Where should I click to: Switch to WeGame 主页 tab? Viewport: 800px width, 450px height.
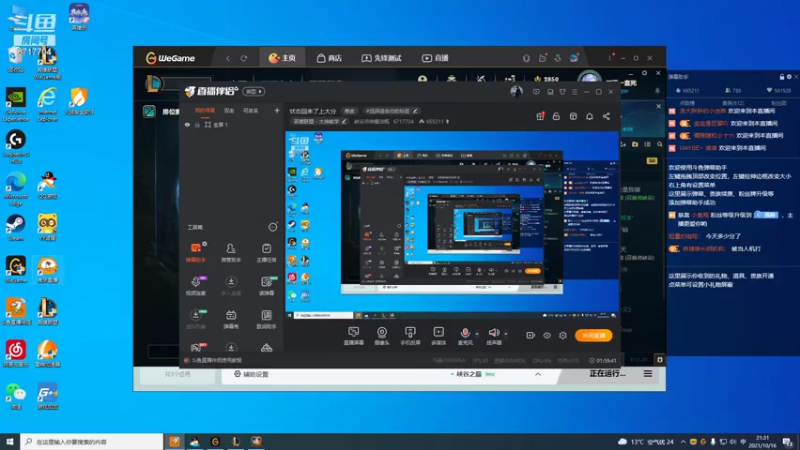tap(282, 58)
